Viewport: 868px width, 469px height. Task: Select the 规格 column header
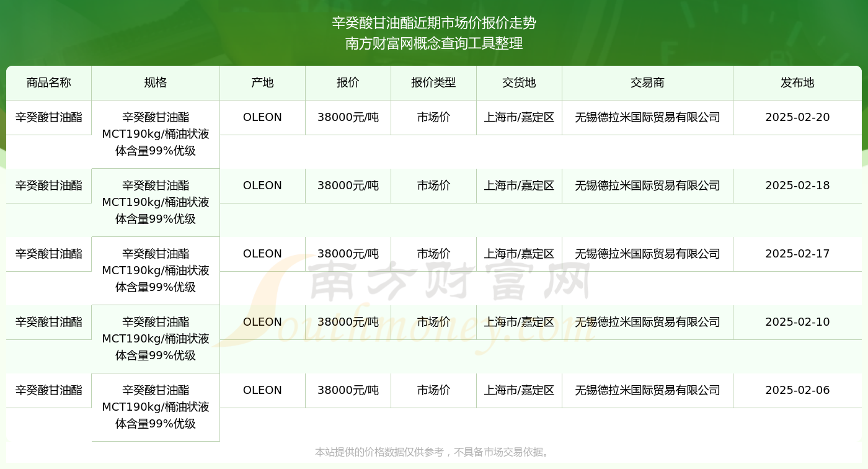pos(156,83)
